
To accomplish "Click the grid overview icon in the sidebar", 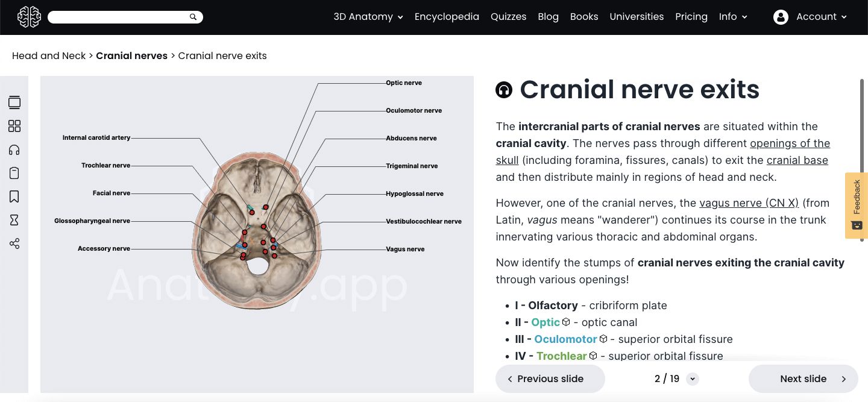I will [x=14, y=126].
